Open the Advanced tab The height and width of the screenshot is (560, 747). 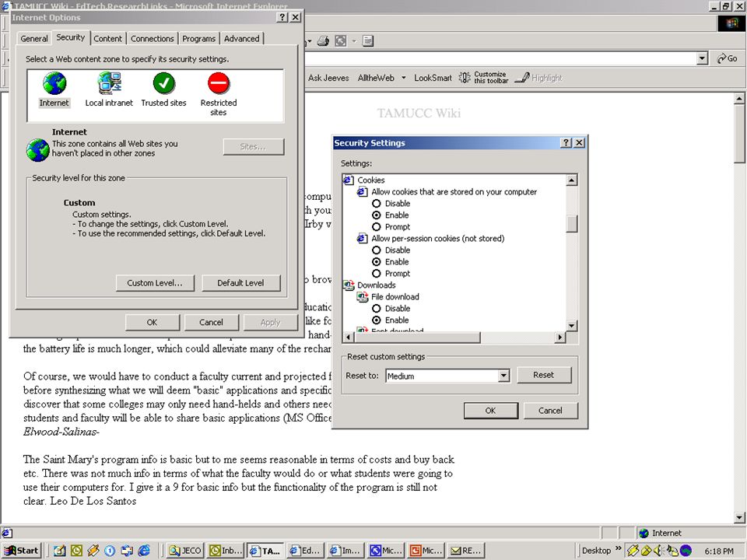[x=241, y=39]
